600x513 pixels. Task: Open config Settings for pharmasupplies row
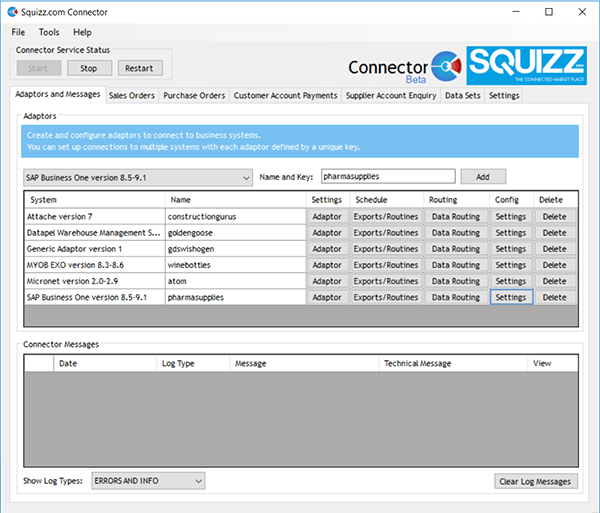(511, 297)
